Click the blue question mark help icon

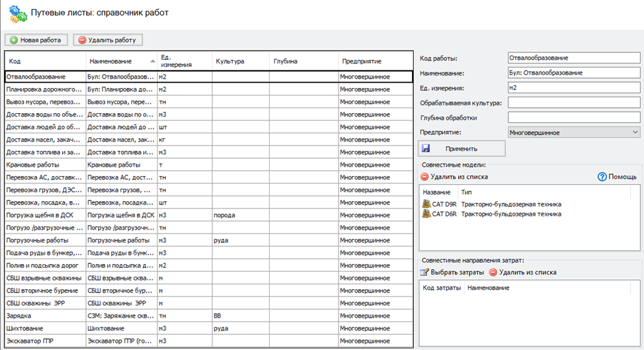[x=602, y=177]
